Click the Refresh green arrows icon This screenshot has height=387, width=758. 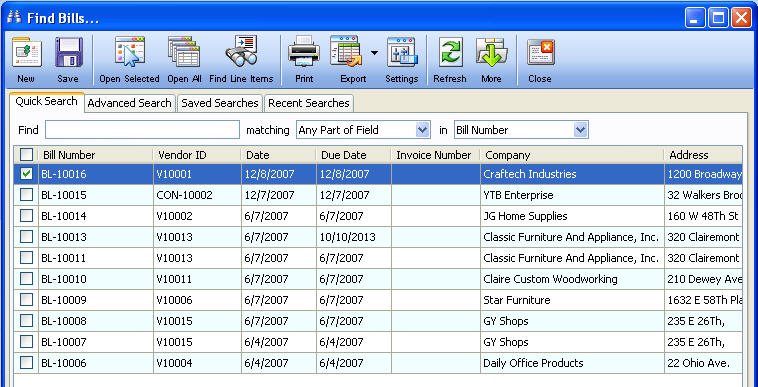click(450, 52)
